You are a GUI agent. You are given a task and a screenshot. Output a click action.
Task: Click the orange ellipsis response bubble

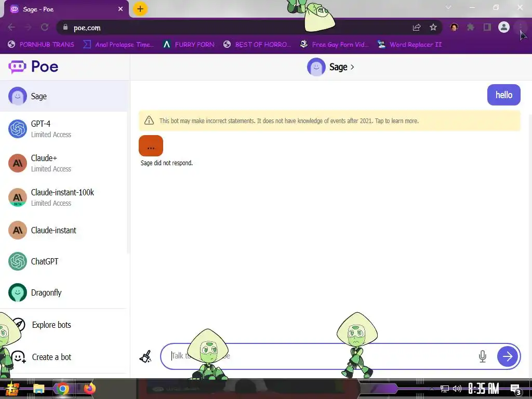tap(151, 145)
